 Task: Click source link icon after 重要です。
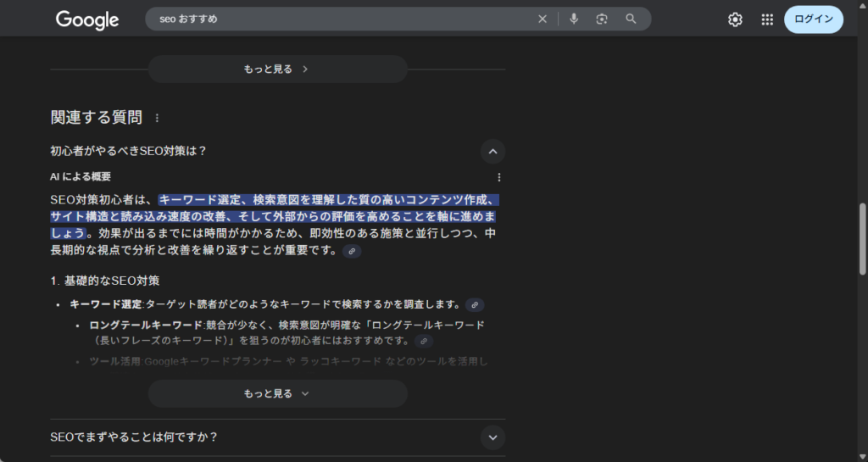352,251
